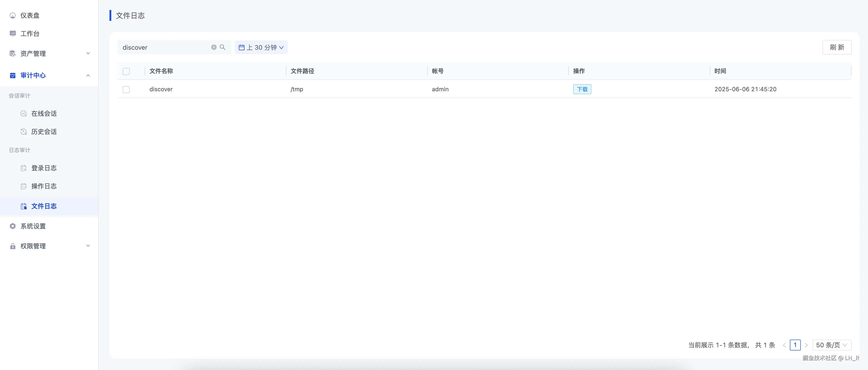Click the 工作台 workbench icon

coord(13,34)
